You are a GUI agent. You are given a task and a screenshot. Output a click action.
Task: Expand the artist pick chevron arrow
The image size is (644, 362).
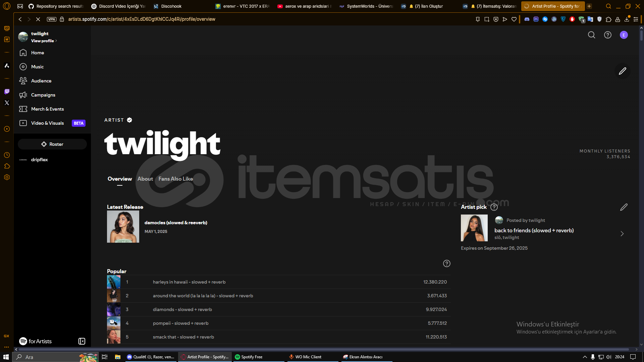pos(622,234)
